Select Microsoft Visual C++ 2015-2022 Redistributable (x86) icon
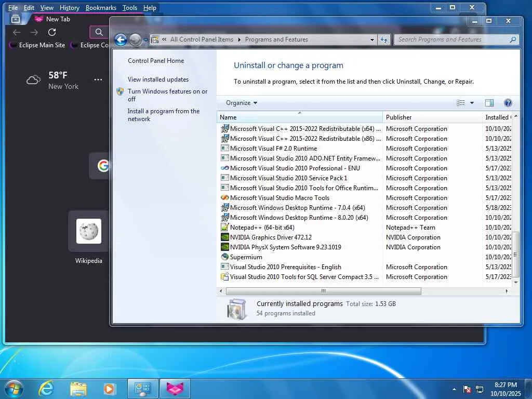Viewport: 532px width, 399px height. tap(224, 138)
